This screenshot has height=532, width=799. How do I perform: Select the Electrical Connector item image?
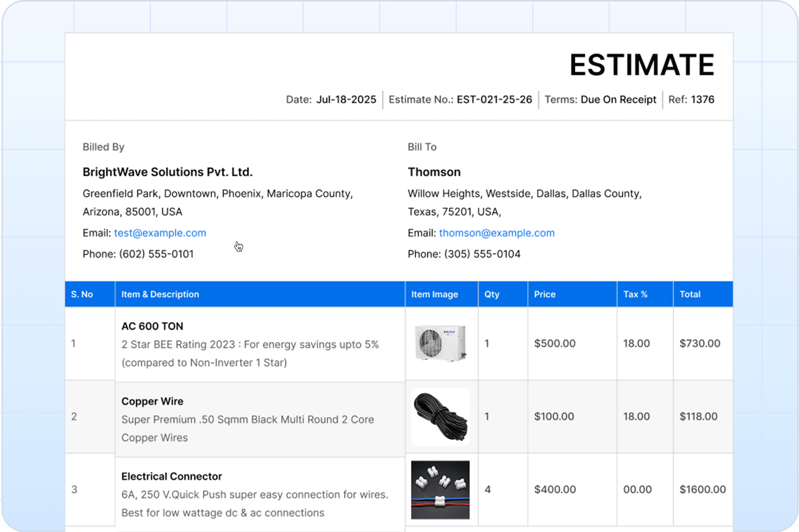[x=440, y=489]
